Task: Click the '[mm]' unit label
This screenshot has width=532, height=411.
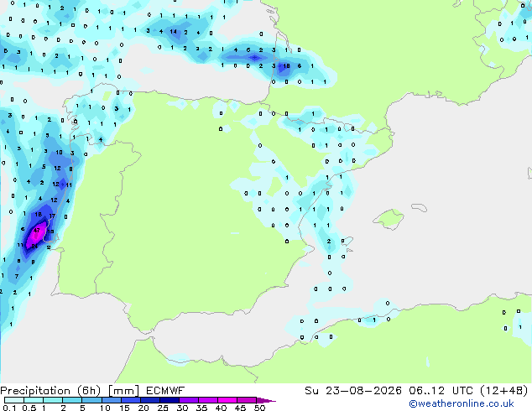Action: pos(123,391)
